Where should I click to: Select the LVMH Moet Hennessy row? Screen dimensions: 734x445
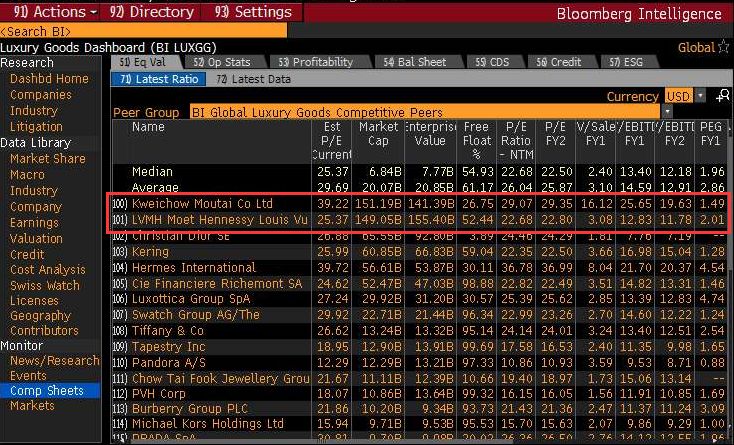point(419,219)
